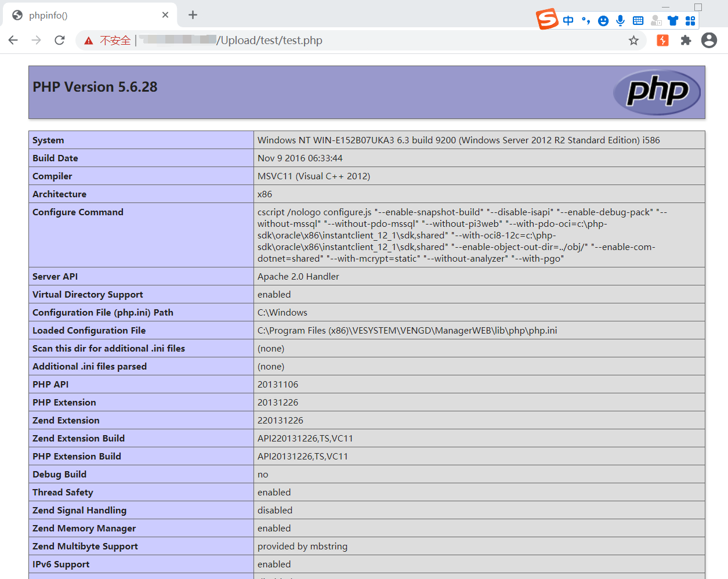The width and height of the screenshot is (728, 579).
Task: Close the phpinfo() browser tab
Action: pyautogui.click(x=165, y=15)
